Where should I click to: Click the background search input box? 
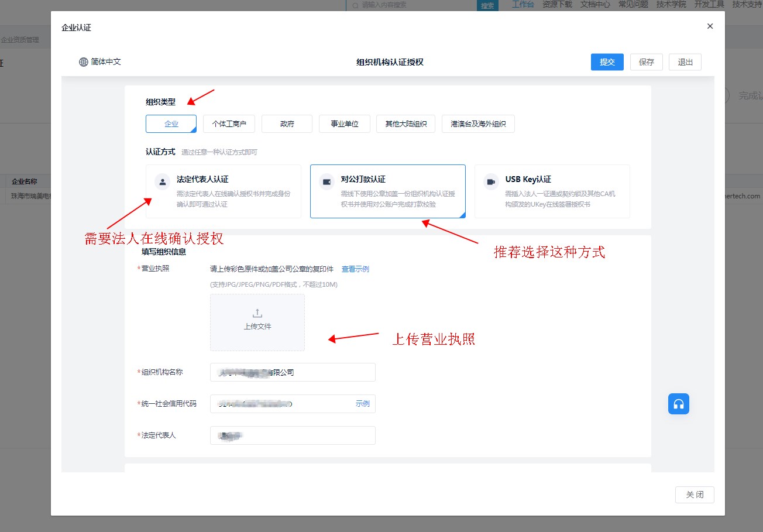[x=411, y=5]
